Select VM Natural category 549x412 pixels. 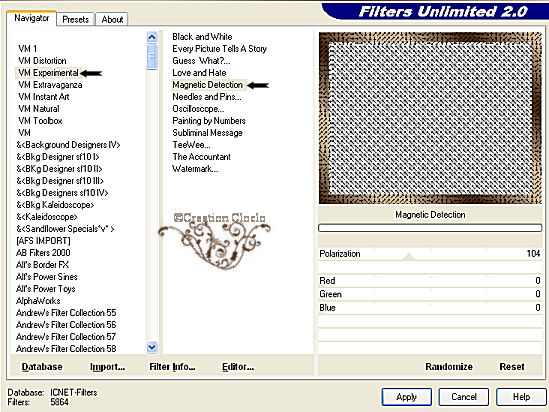[x=39, y=109]
